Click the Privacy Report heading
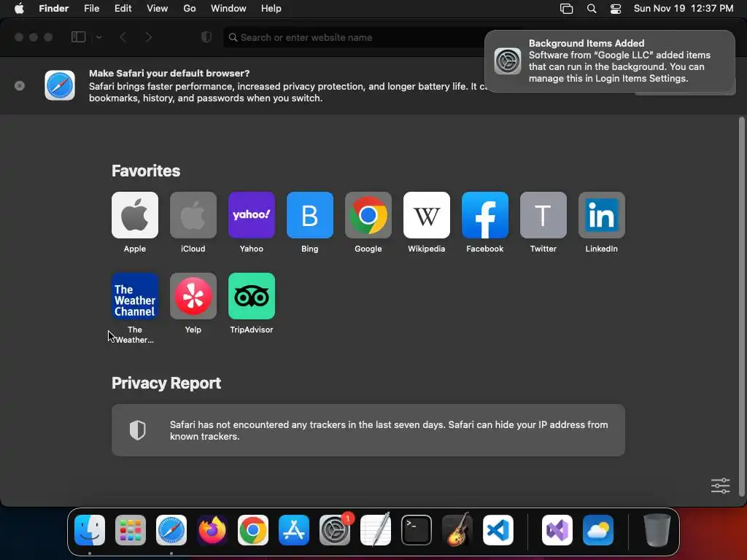Screen dimensions: 747x560 (x=166, y=383)
